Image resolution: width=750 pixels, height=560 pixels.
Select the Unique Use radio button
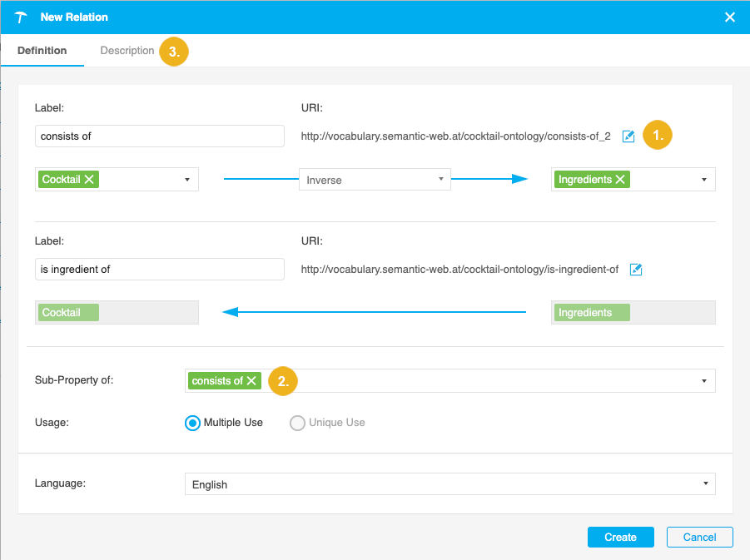click(x=297, y=423)
